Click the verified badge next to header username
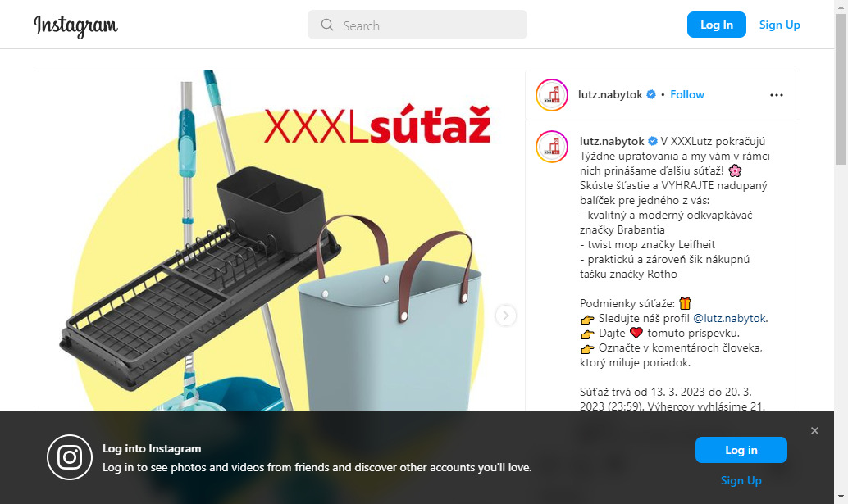The width and height of the screenshot is (848, 504). pos(651,94)
